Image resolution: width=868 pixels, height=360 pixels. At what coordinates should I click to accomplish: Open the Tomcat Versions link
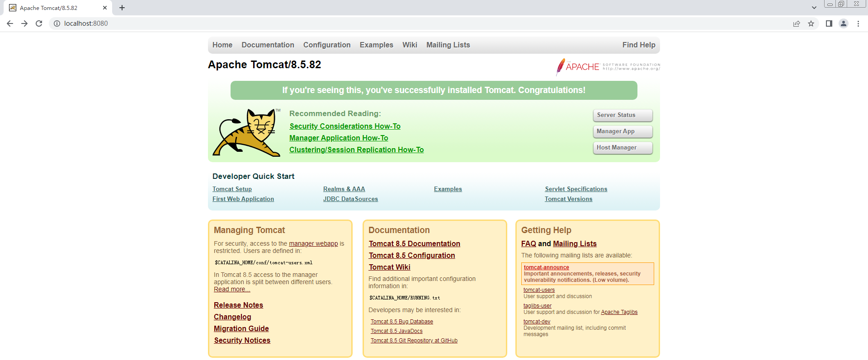[568, 199]
